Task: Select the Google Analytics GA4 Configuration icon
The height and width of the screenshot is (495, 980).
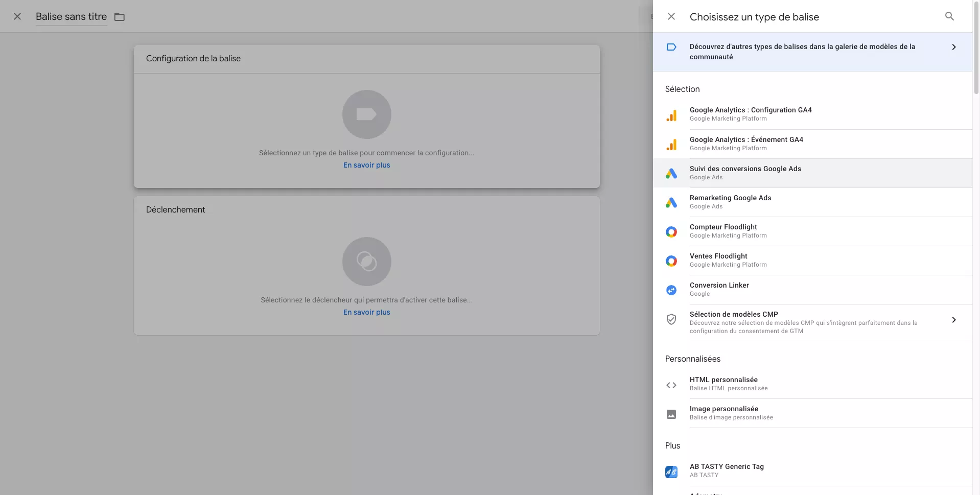Action: [672, 114]
